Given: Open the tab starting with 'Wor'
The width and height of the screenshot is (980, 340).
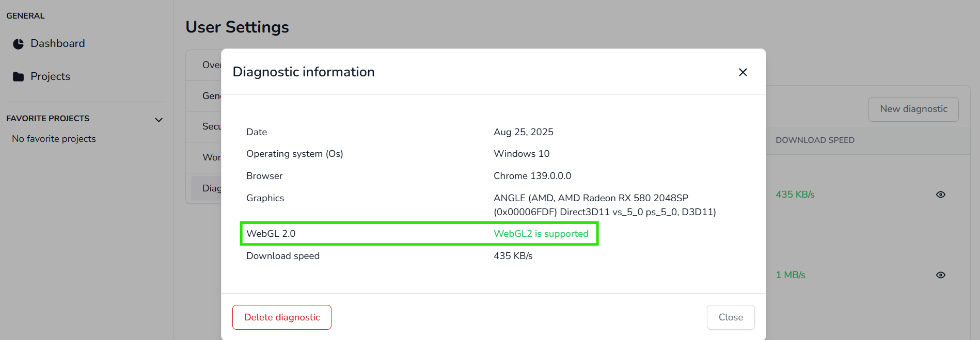Looking at the screenshot, I should point(211,157).
